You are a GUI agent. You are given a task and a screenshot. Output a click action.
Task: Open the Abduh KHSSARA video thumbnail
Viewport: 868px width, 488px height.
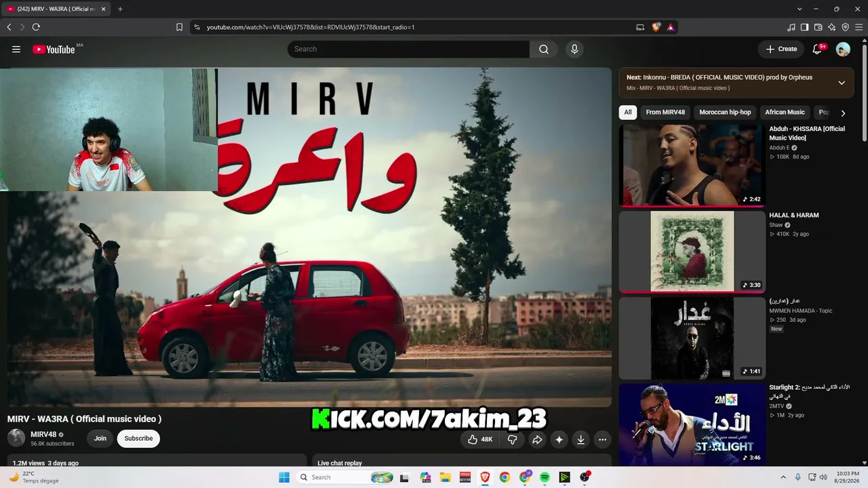pyautogui.click(x=692, y=165)
